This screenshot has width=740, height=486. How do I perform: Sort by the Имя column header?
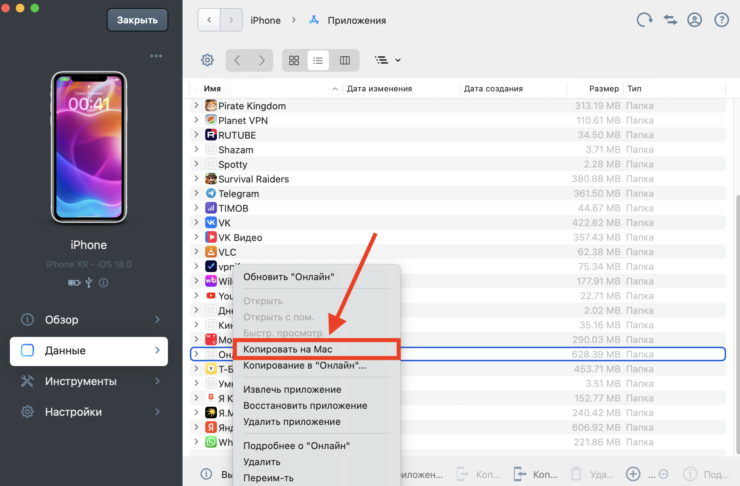[x=212, y=88]
